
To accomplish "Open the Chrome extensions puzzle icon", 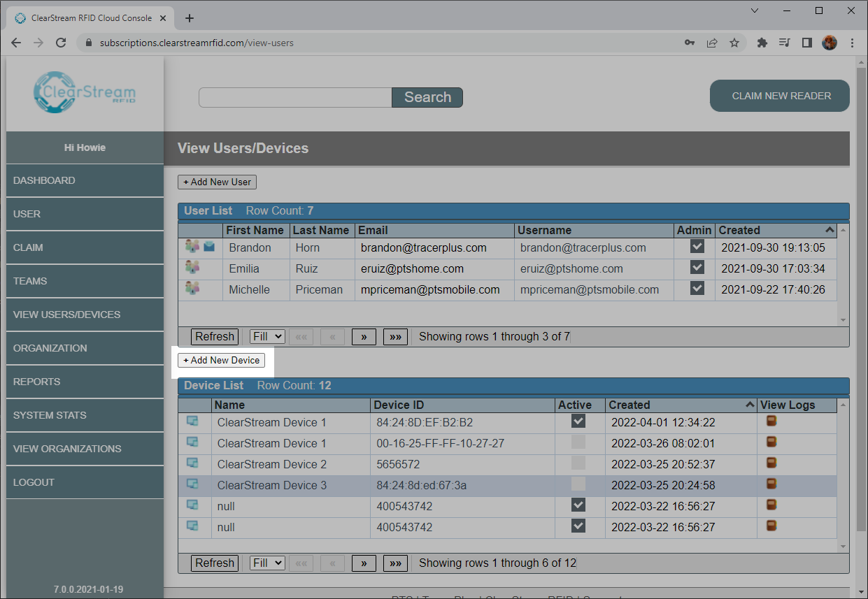I will click(x=762, y=43).
